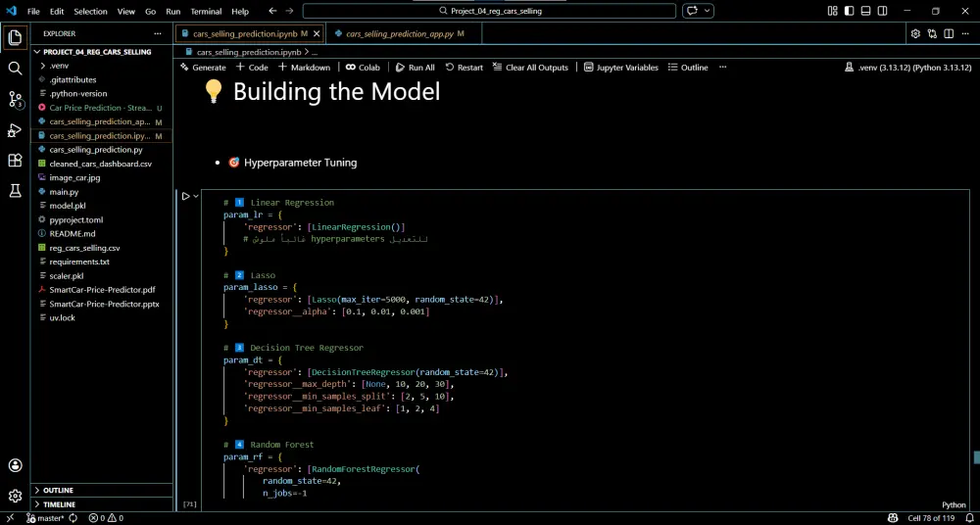Viewport: 980px width, 525px height.
Task: Open README.md file
Action: [x=102, y=234]
